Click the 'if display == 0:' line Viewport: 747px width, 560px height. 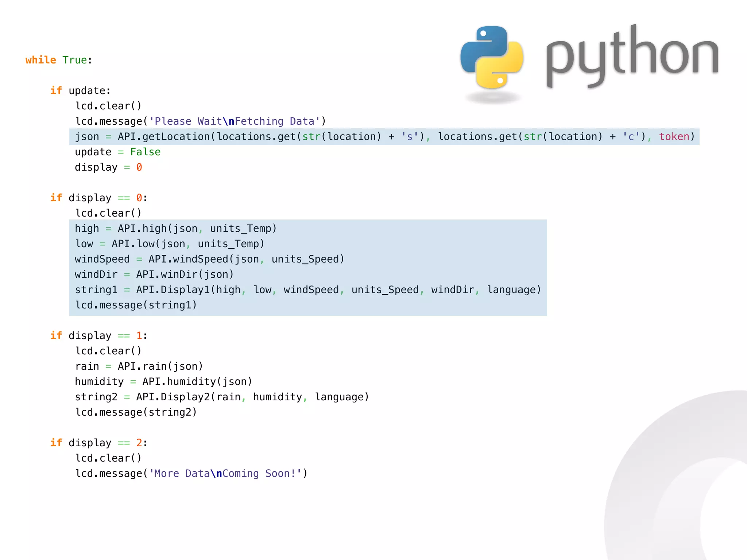tap(99, 198)
